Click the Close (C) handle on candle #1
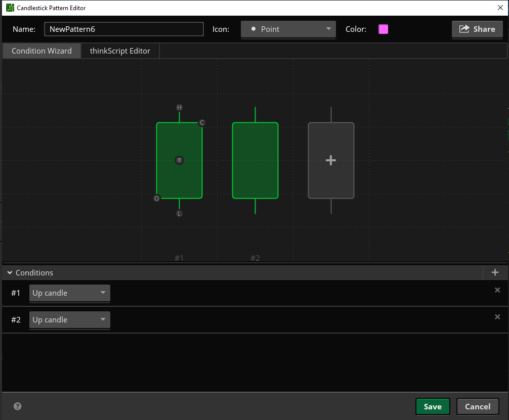509x420 pixels. tap(202, 123)
